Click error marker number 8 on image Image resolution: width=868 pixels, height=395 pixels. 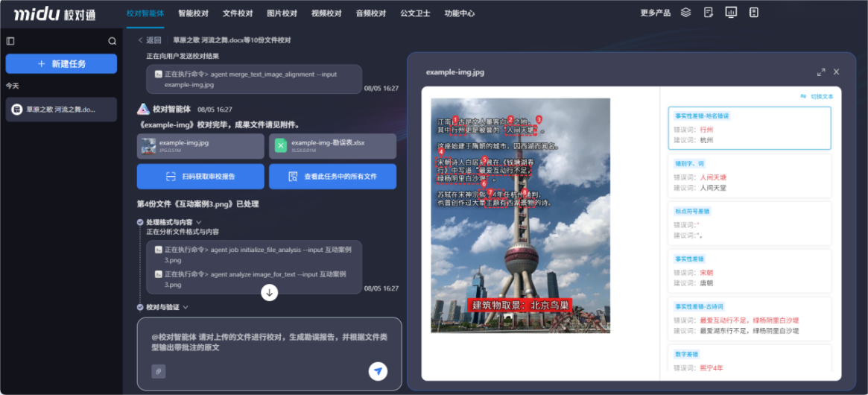[x=525, y=192]
